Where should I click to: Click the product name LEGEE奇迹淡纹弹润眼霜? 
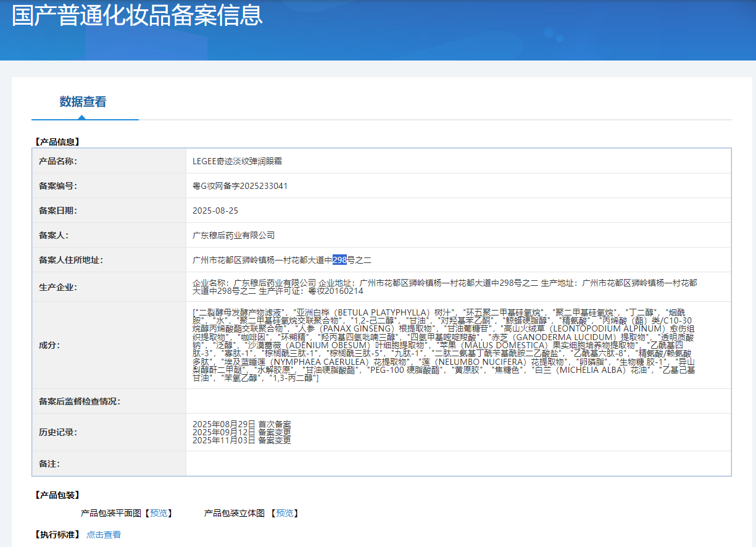coord(237,161)
